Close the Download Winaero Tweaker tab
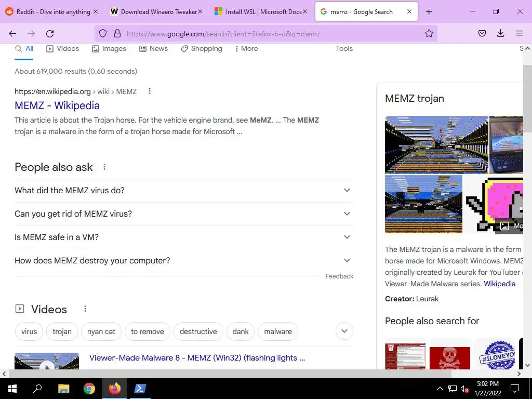 point(200,11)
